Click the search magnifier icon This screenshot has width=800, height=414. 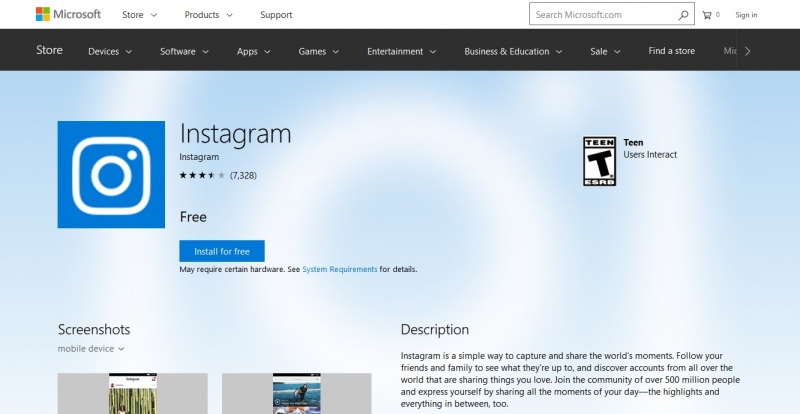coord(683,15)
